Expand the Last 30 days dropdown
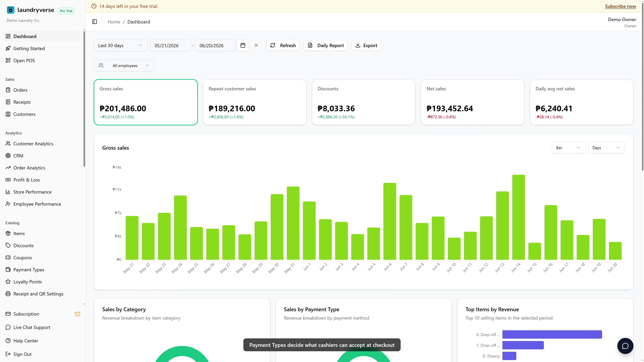The image size is (644, 362). point(121,45)
